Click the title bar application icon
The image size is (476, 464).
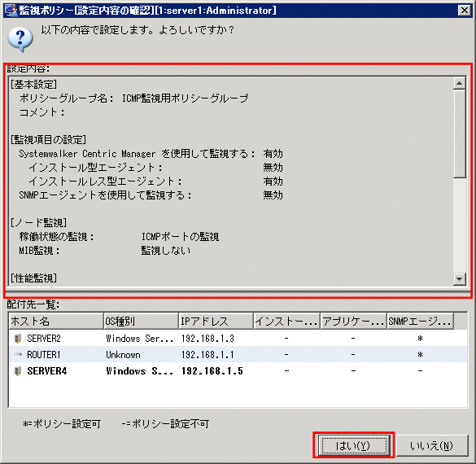click(11, 11)
